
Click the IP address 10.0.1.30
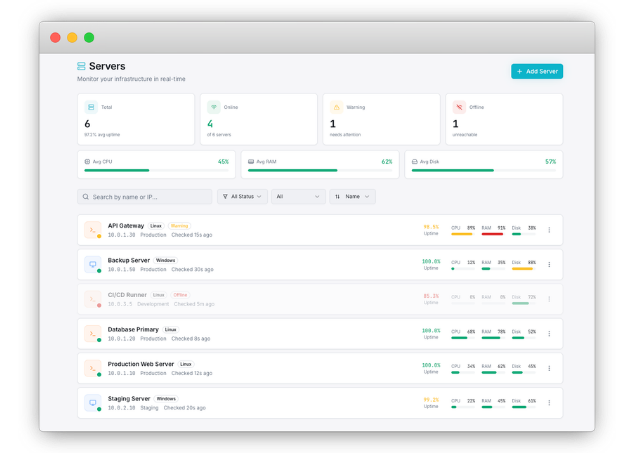pos(121,235)
